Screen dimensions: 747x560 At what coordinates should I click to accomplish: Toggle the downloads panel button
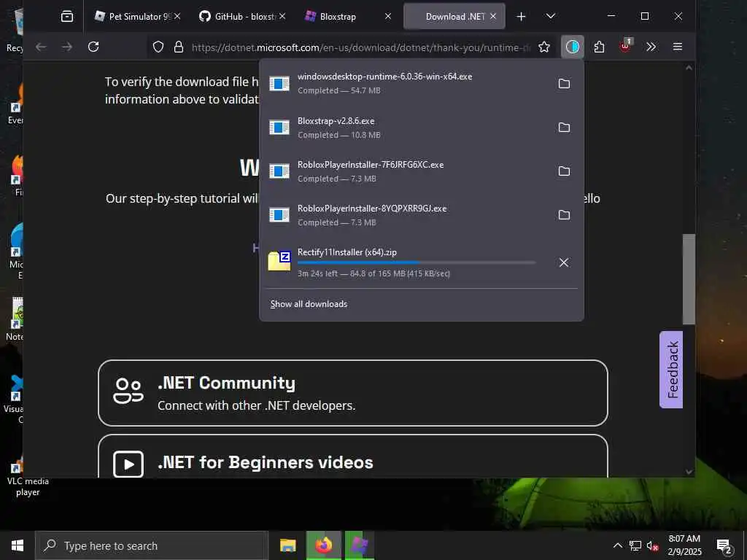(x=572, y=47)
